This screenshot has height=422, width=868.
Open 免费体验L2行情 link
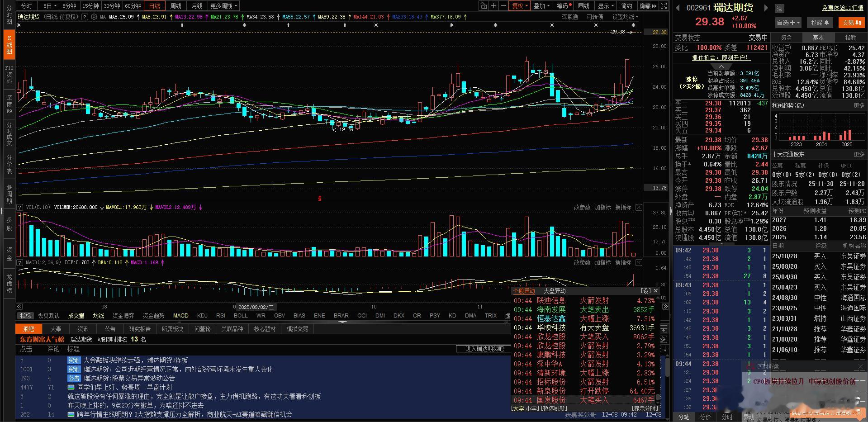click(843, 8)
